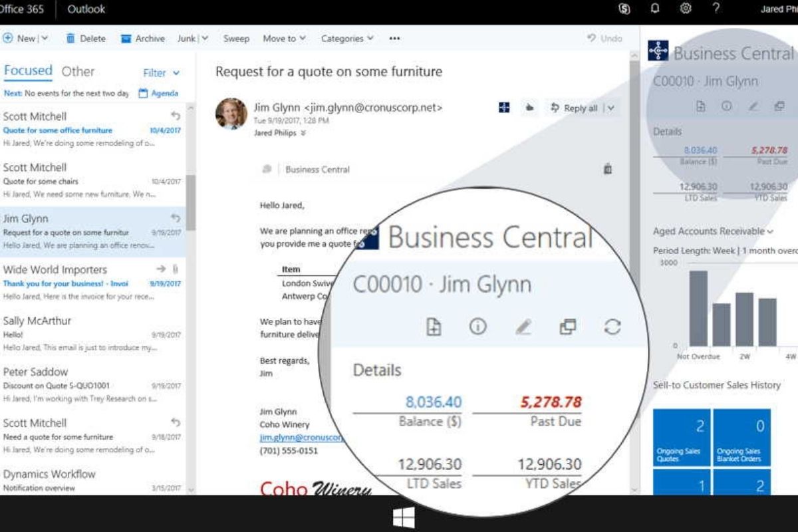The height and width of the screenshot is (532, 798).
Task: Open the dropdown arrow next to New
Action: coord(45,39)
